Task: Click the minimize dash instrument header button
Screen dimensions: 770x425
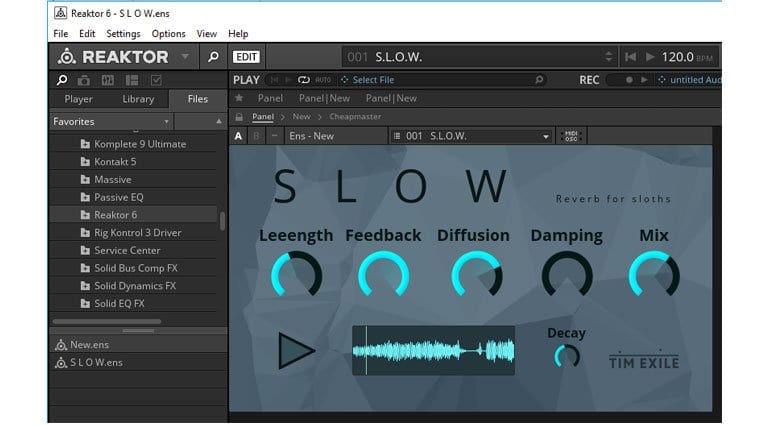Action: (275, 136)
